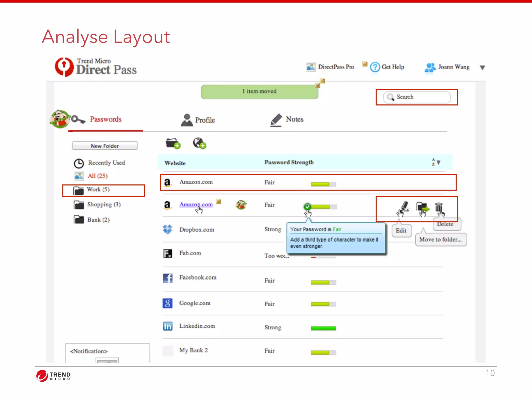532x399 pixels.
Task: Click the New Folder button
Action: (x=105, y=146)
